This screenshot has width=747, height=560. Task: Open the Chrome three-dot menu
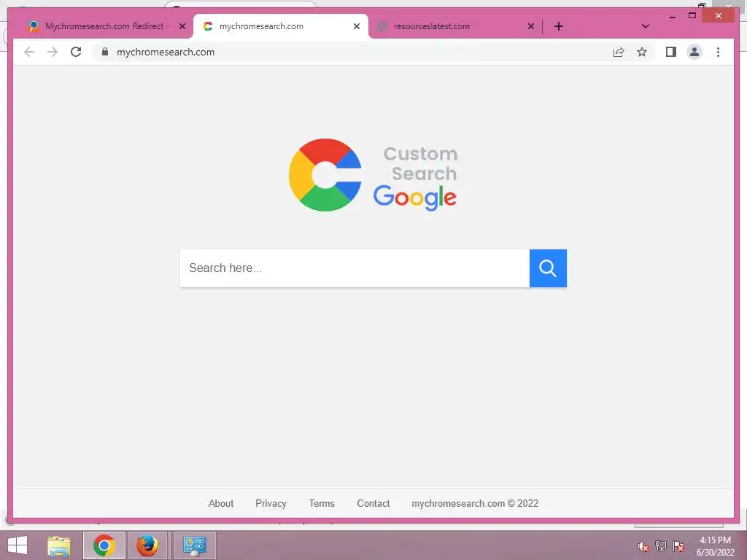click(x=718, y=52)
